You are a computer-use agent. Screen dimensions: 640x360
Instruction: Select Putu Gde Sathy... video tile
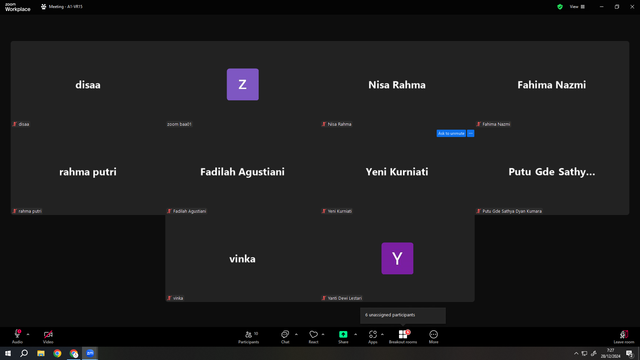pos(552,171)
